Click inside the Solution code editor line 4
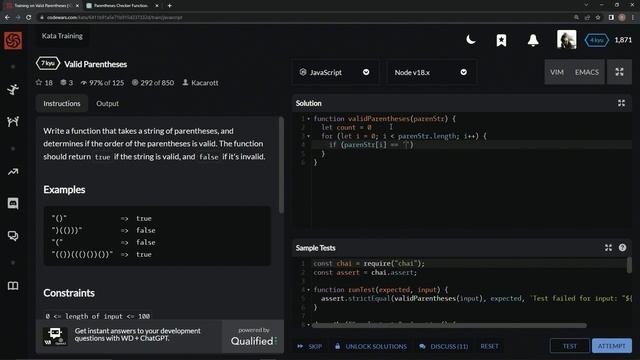Viewport: 640px width, 360px height. [471, 145]
